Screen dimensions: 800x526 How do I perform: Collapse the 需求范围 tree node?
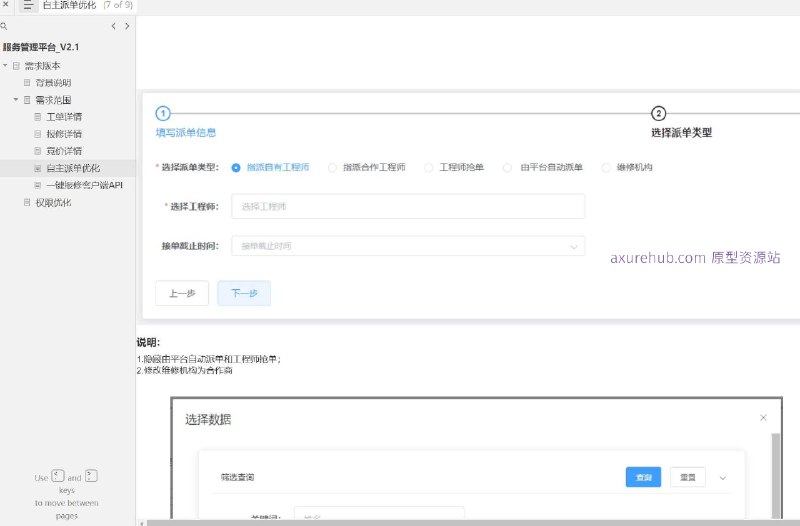(16, 99)
